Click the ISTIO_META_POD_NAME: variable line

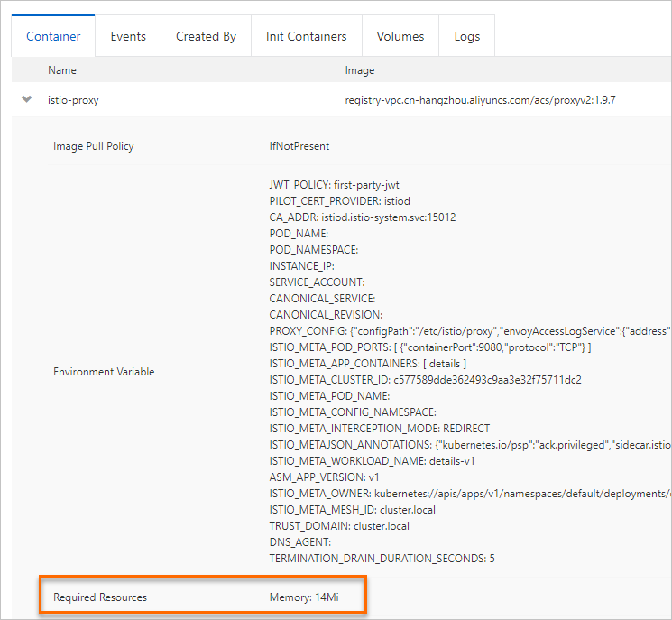(329, 396)
